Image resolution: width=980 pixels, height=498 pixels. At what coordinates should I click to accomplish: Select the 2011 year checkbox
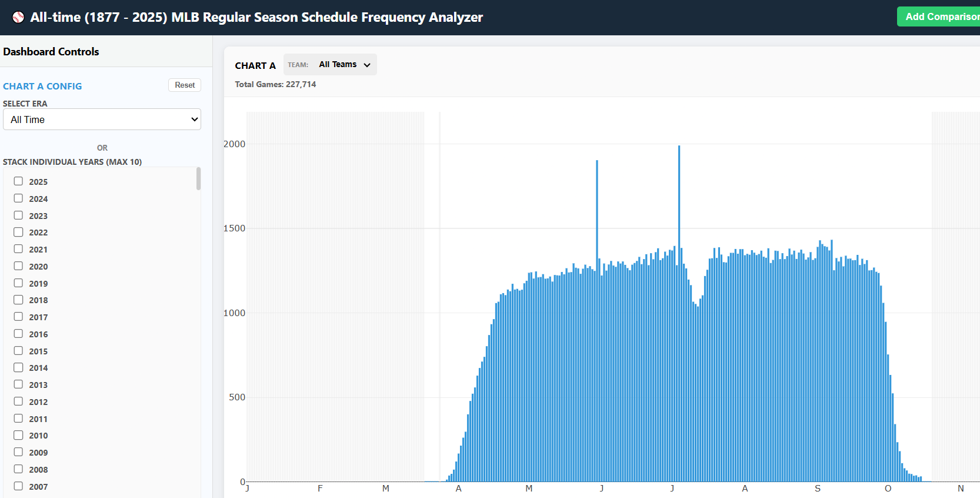(19, 419)
